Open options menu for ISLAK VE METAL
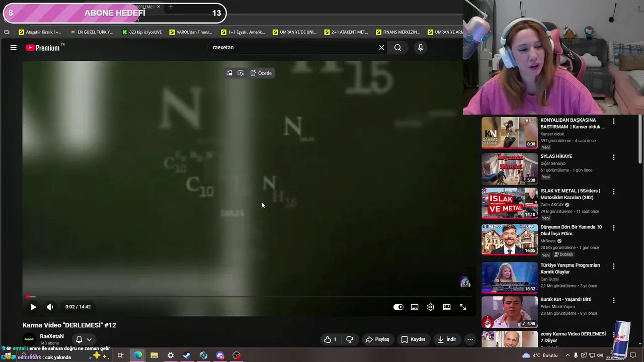This screenshot has height=362, width=644. (613, 192)
